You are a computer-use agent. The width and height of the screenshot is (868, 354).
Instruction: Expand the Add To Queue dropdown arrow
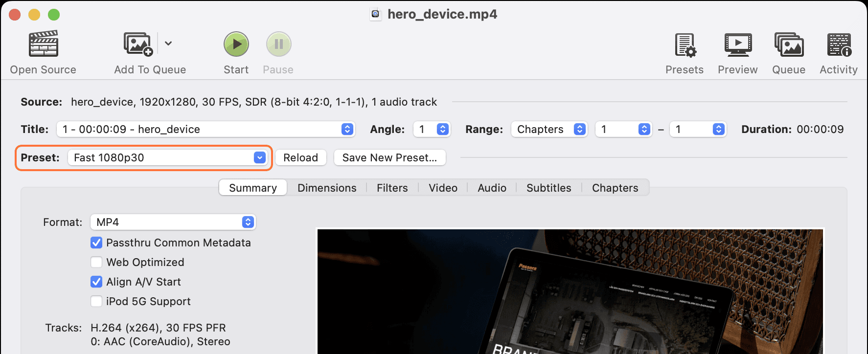click(x=168, y=44)
